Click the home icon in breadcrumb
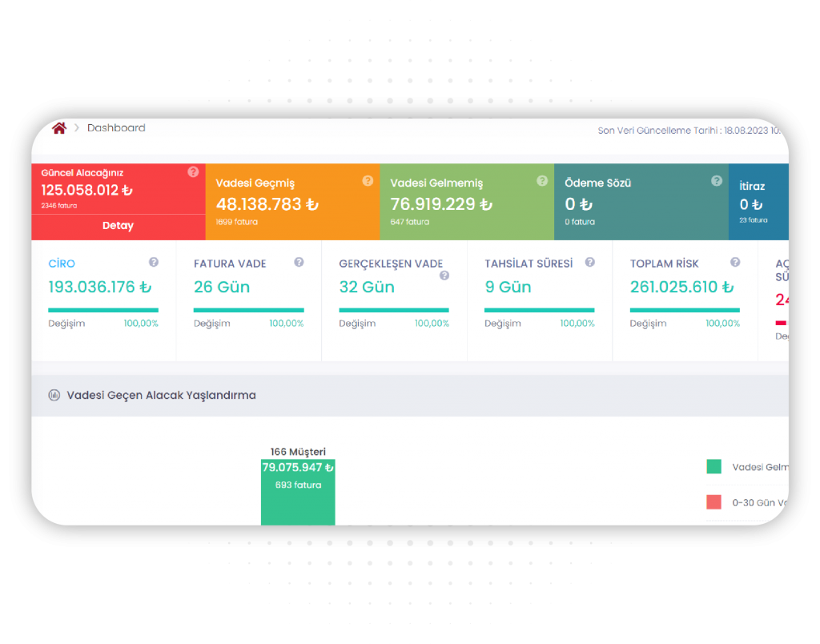The image size is (820, 644). pyautogui.click(x=58, y=128)
